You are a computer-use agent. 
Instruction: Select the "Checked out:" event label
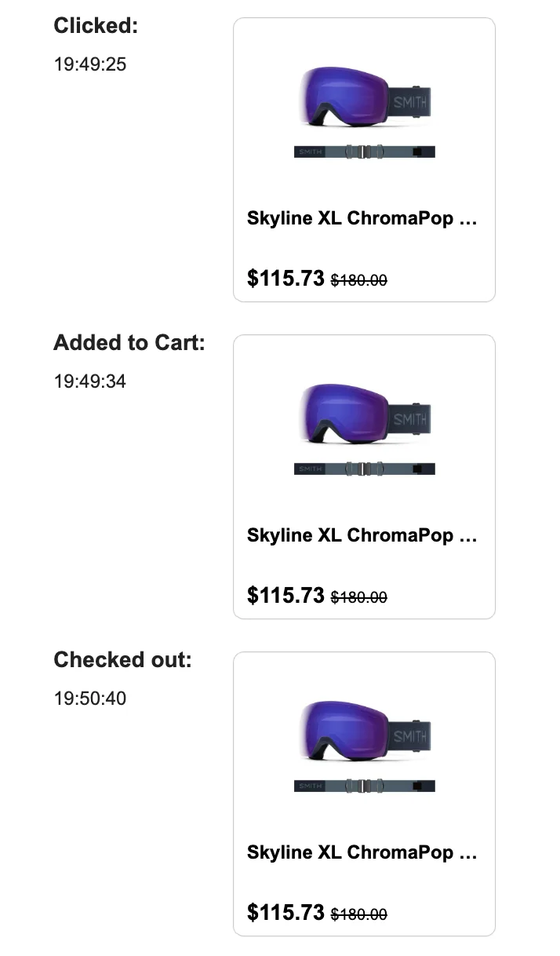pyautogui.click(x=122, y=660)
